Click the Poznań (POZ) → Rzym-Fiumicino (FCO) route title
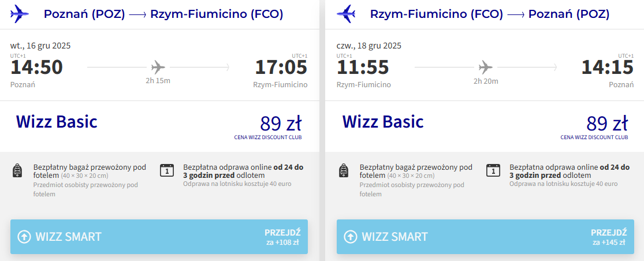 [163, 14]
